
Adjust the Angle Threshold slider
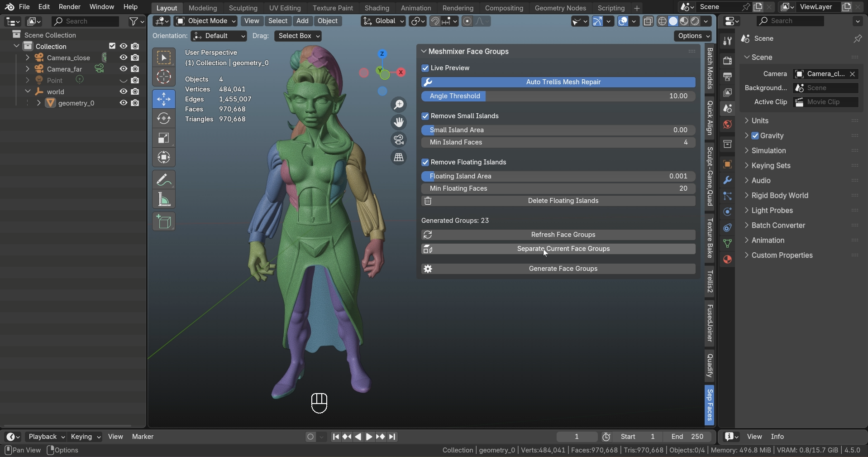coord(558,96)
